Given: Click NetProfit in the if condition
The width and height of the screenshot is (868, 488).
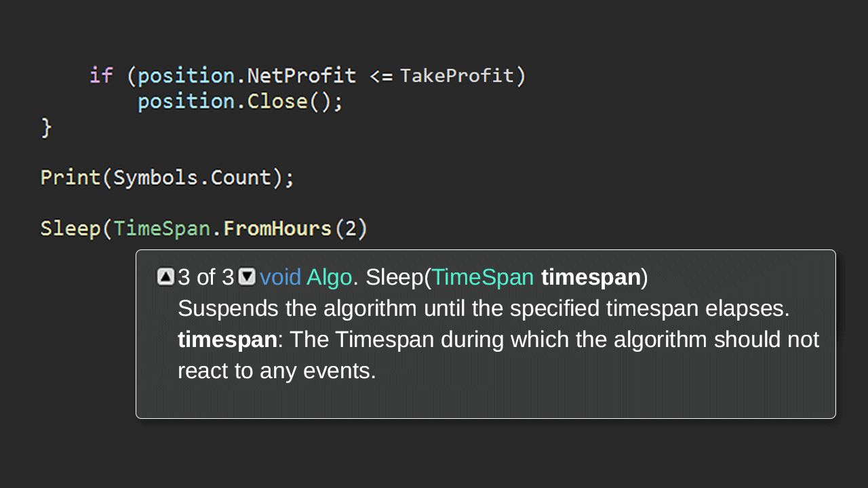Looking at the screenshot, I should tap(301, 75).
